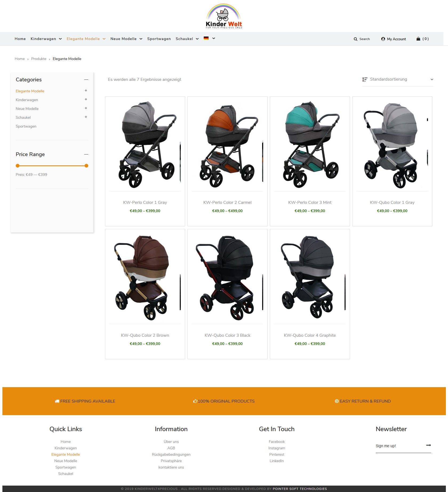Screen dimensions: 448x492
Task: Open the shopping bag cart icon
Action: 418,39
